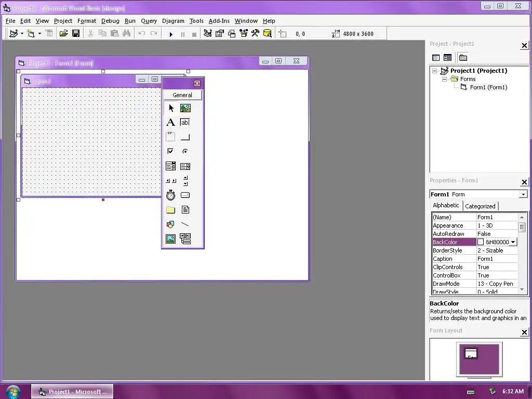Select the Label control (letter A)

tap(170, 123)
